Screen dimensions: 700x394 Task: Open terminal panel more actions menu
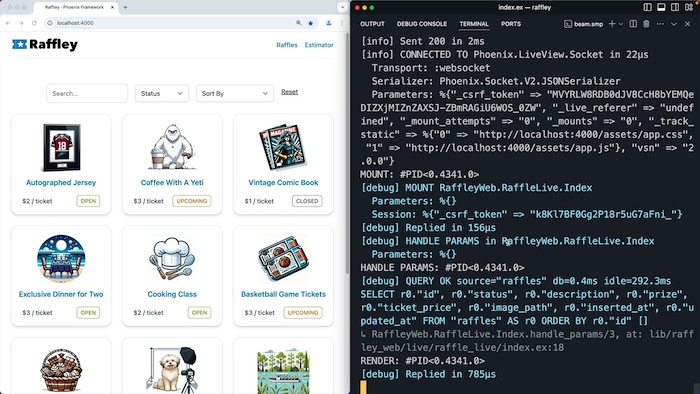pos(660,24)
